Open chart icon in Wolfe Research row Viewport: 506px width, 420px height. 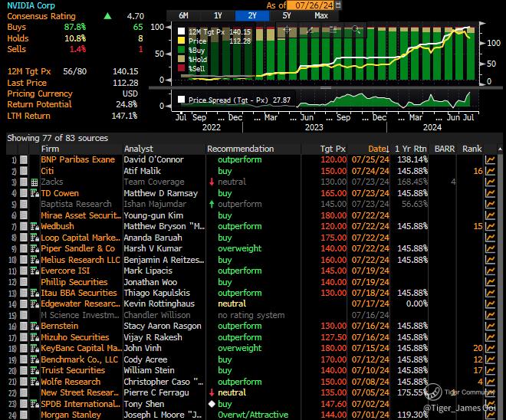point(491,382)
